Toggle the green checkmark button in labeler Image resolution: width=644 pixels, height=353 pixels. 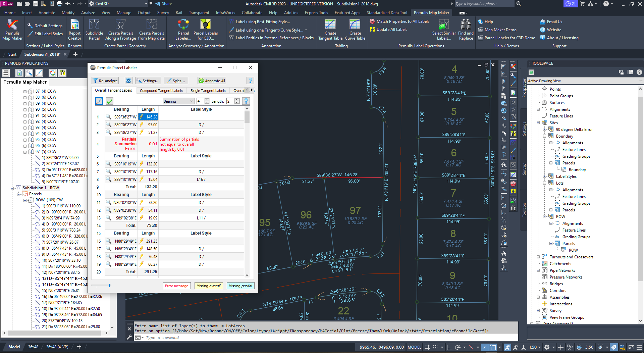click(x=109, y=101)
